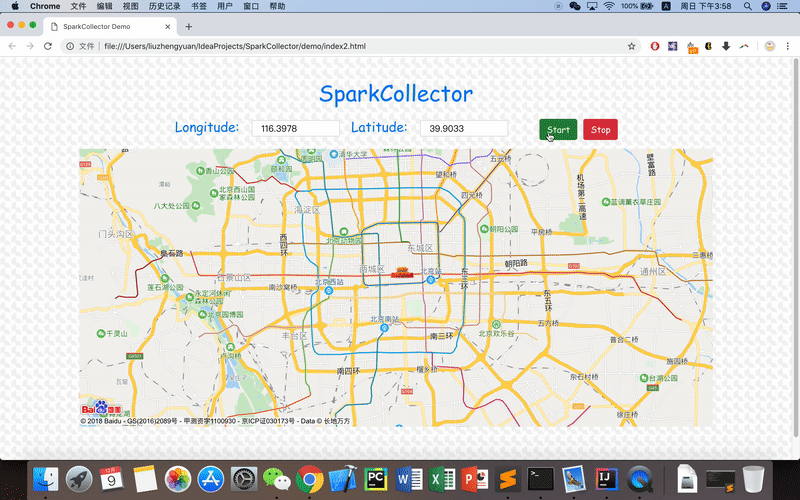Click the 北京南站 station marker on the map
This screenshot has width=800, height=500.
coord(384,328)
